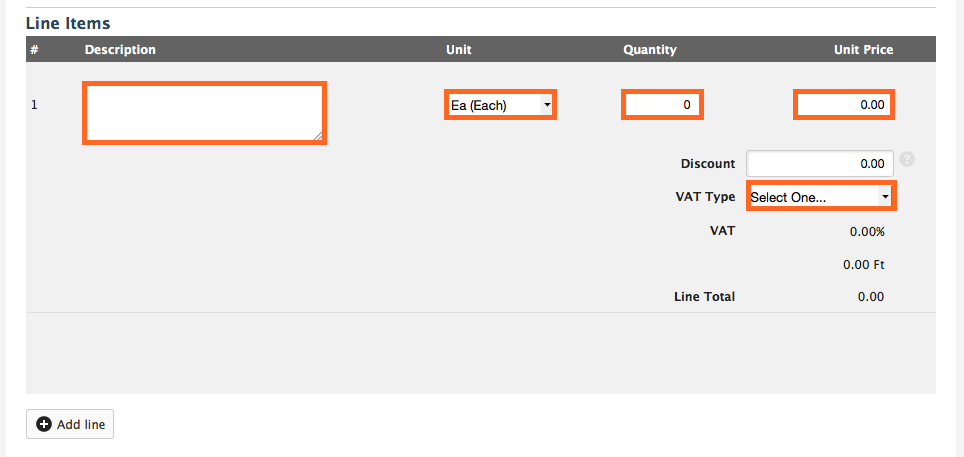Click into the Quantity field
Viewport: 964px width, 457px height.
(x=662, y=105)
